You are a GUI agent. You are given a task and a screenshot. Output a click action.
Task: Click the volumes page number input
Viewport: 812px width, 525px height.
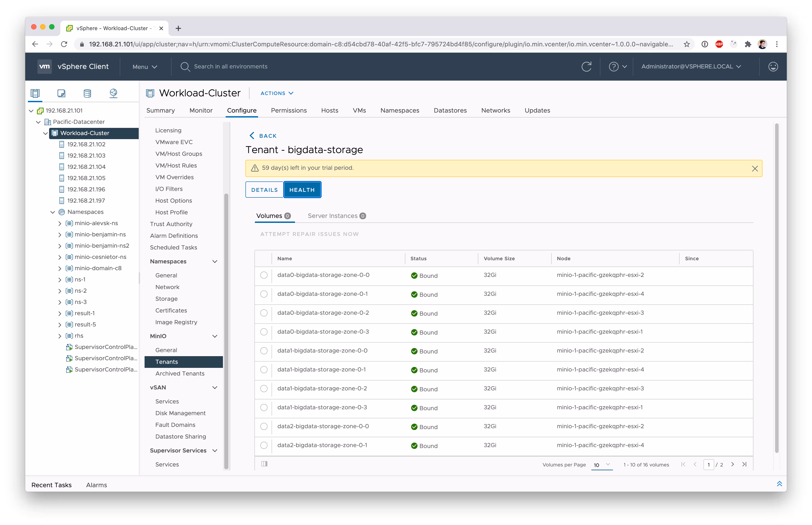[x=708, y=465]
